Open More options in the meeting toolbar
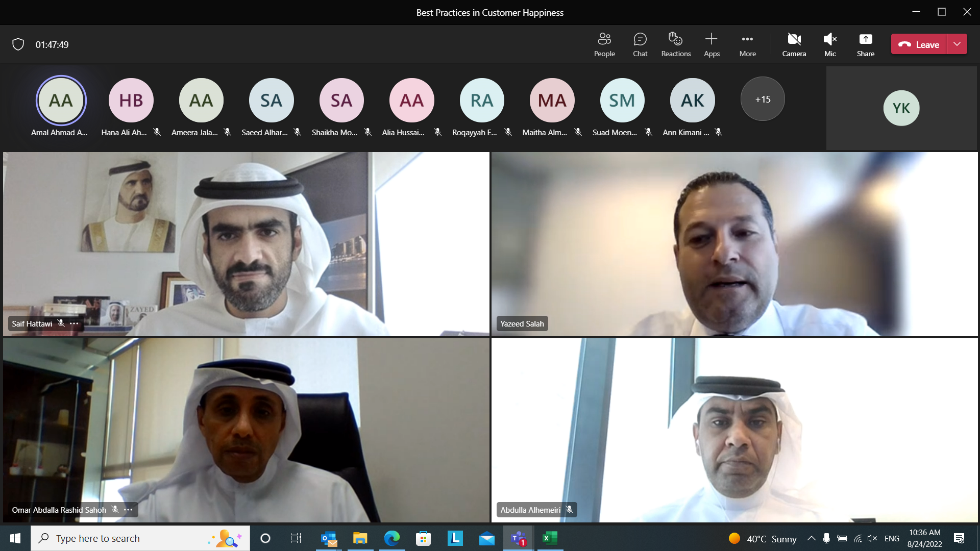The width and height of the screenshot is (980, 551). pyautogui.click(x=748, y=44)
